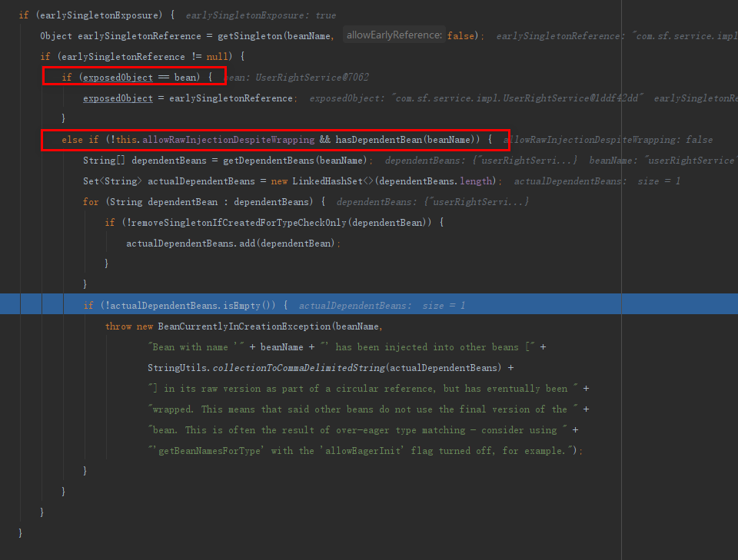Screen dimensions: 738x560
Task: Click the 'null' keyword in the null check
Action: point(217,57)
